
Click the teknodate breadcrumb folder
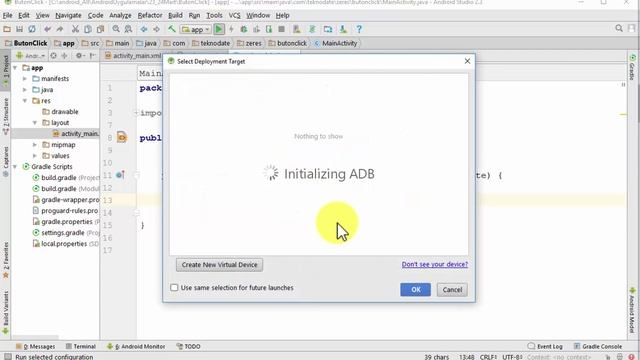(x=211, y=43)
